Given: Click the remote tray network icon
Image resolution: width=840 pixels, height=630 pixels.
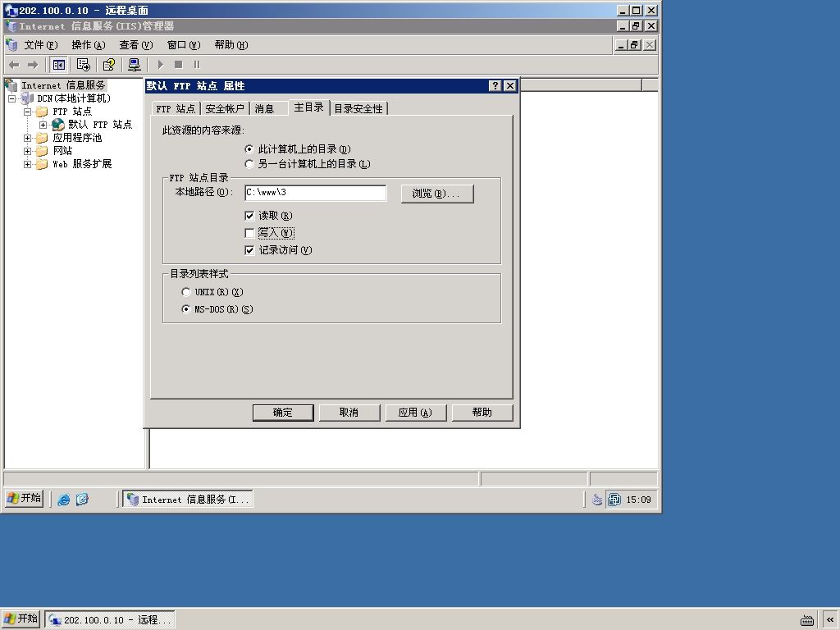Looking at the screenshot, I should coord(614,500).
